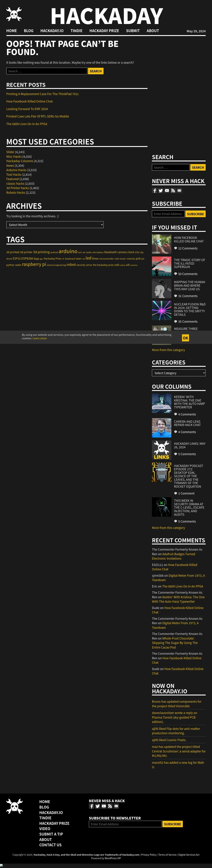
Task: Focus sidebar Enter Email Address field
Action: (x=168, y=214)
